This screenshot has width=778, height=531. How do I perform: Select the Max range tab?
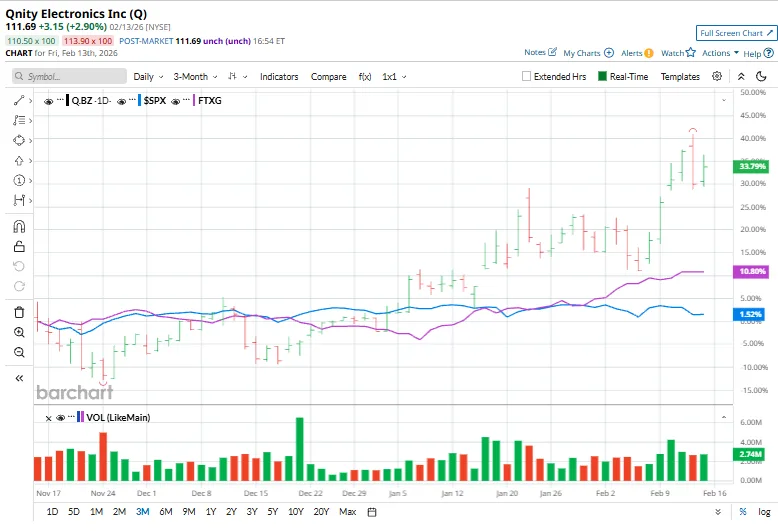(x=347, y=512)
